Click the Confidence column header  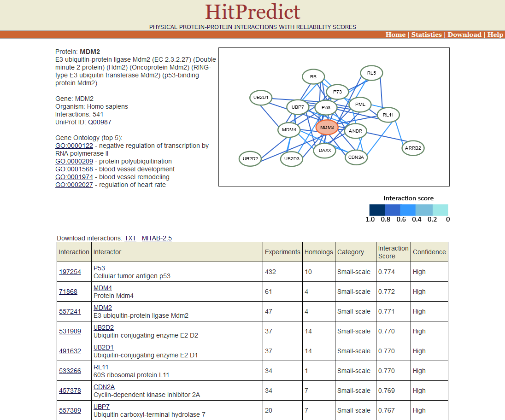click(429, 252)
